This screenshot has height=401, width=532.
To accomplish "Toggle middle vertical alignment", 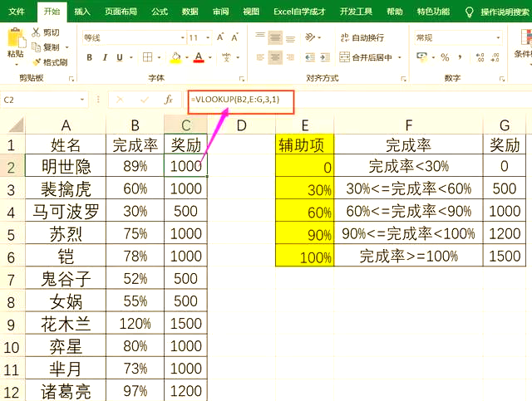I will coord(275,37).
